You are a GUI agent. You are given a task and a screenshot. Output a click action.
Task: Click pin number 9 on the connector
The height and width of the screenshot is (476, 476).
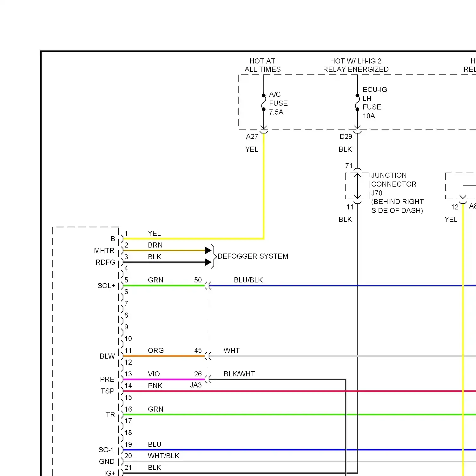(126, 327)
